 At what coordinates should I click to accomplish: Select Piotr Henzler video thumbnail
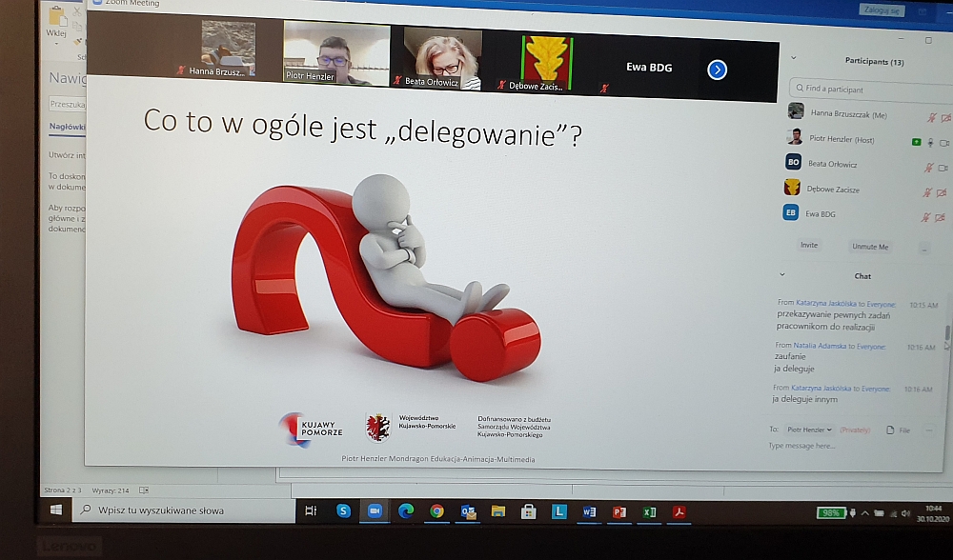click(x=336, y=52)
